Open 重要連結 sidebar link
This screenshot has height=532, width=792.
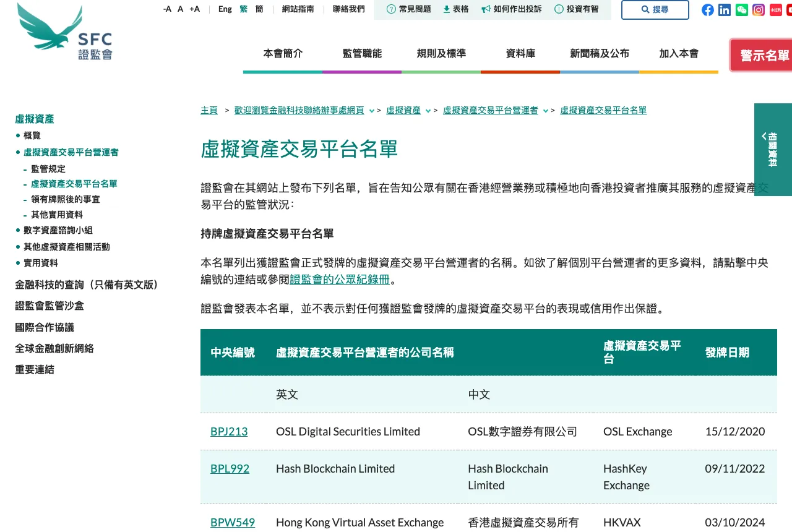35,369
